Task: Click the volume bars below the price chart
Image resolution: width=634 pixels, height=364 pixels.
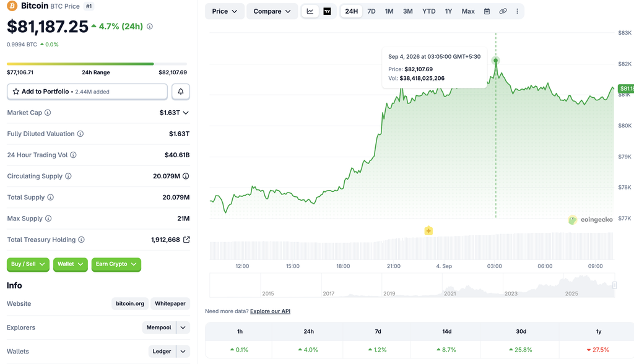Action: coord(412,246)
